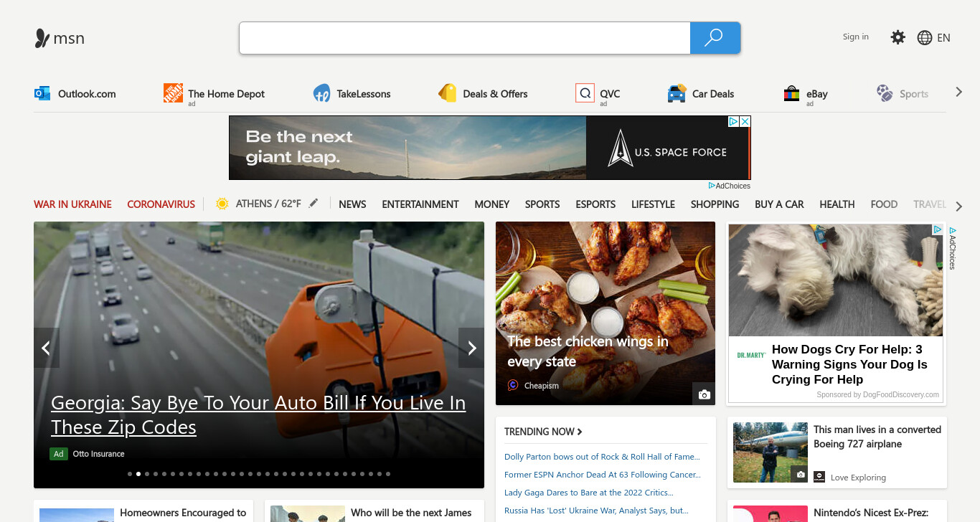This screenshot has height=522, width=980.
Task: Expand more navigation categories chevron
Action: click(x=959, y=207)
